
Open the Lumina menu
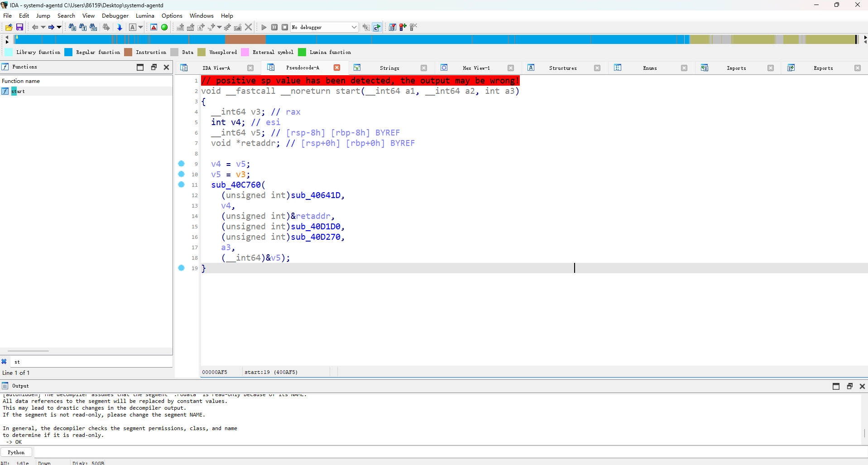coord(145,15)
